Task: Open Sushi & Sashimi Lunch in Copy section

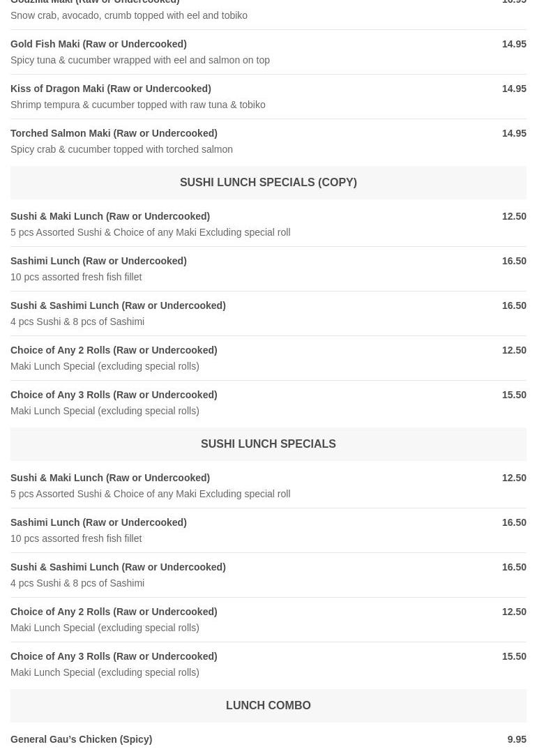Action: pos(118,305)
